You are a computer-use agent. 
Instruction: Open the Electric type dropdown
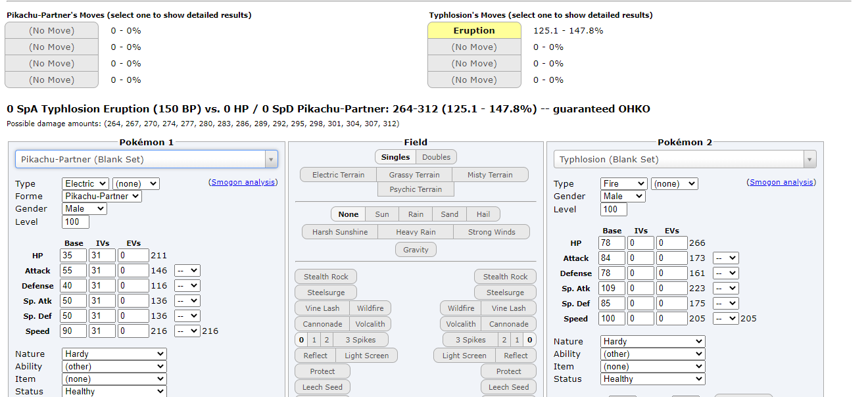[x=86, y=184]
